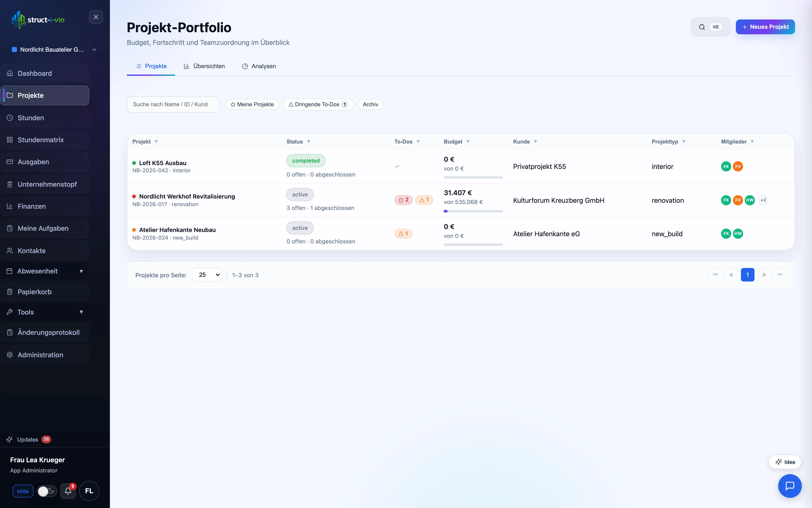Open the Kunde column sort arrow

click(535, 141)
